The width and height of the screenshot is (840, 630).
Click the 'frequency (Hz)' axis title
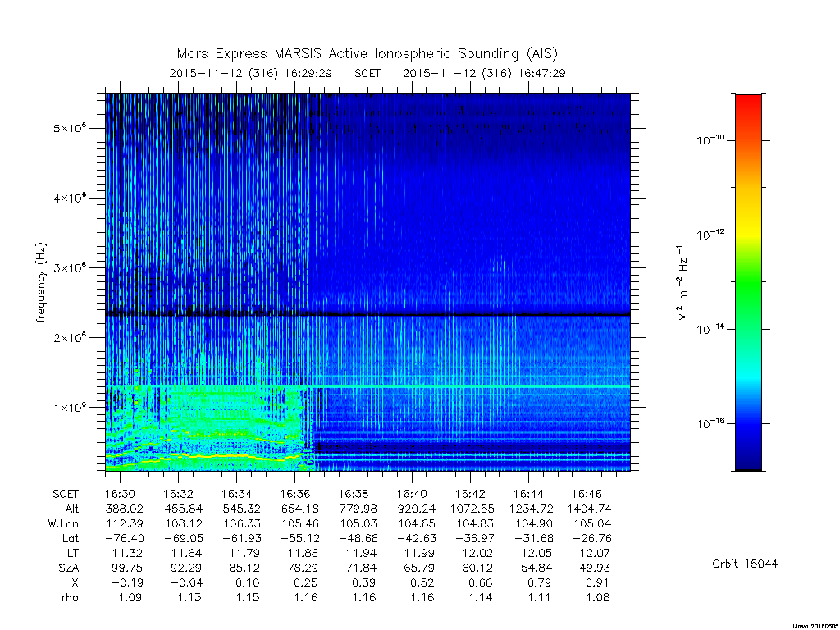[41, 282]
